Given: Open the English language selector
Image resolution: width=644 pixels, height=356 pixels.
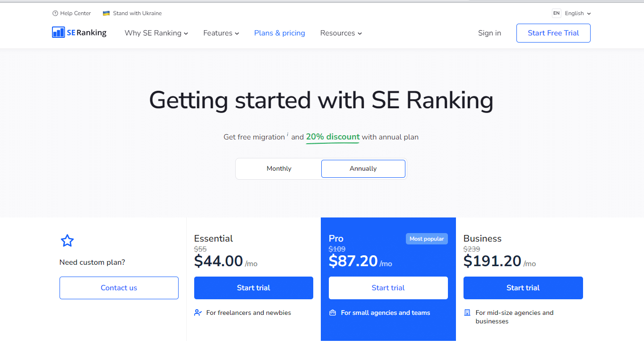Looking at the screenshot, I should (578, 13).
